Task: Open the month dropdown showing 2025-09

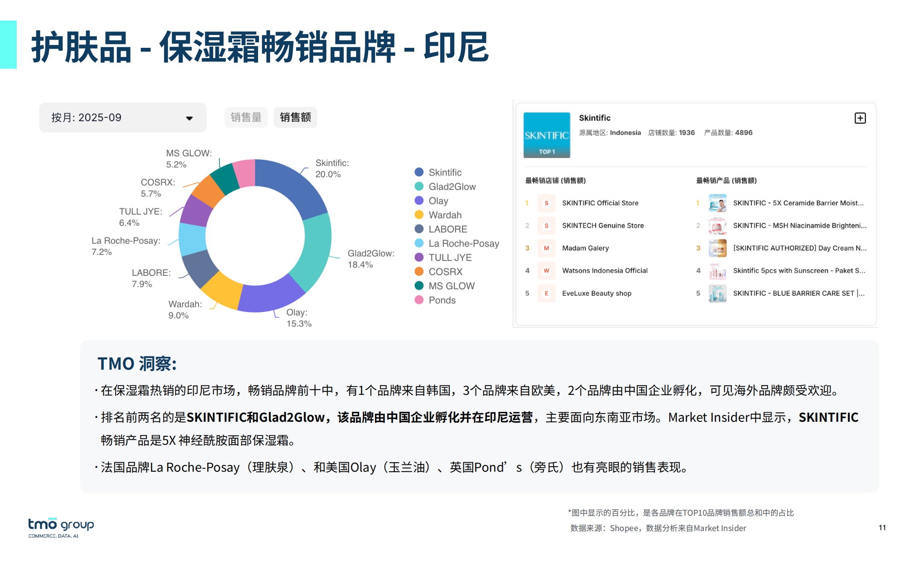Action: 122,117
